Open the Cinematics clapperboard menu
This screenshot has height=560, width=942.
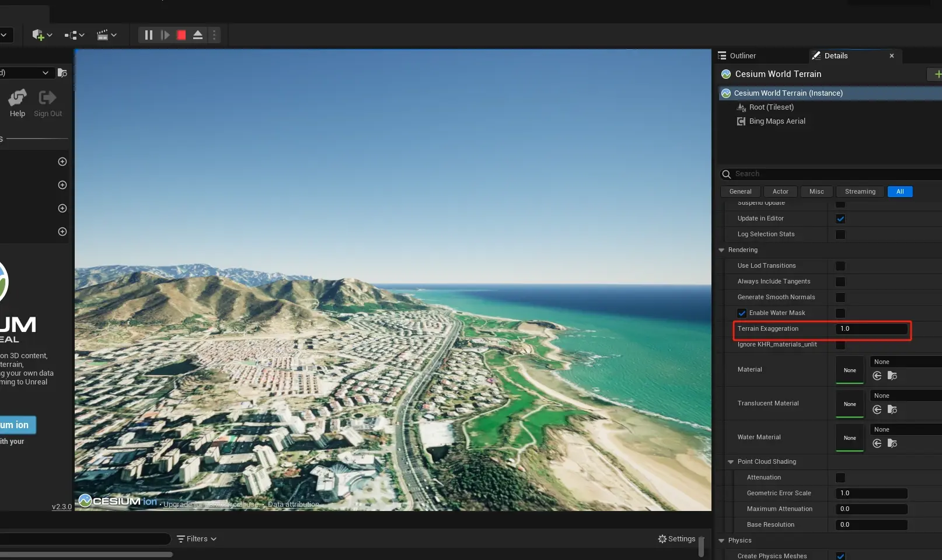[106, 35]
